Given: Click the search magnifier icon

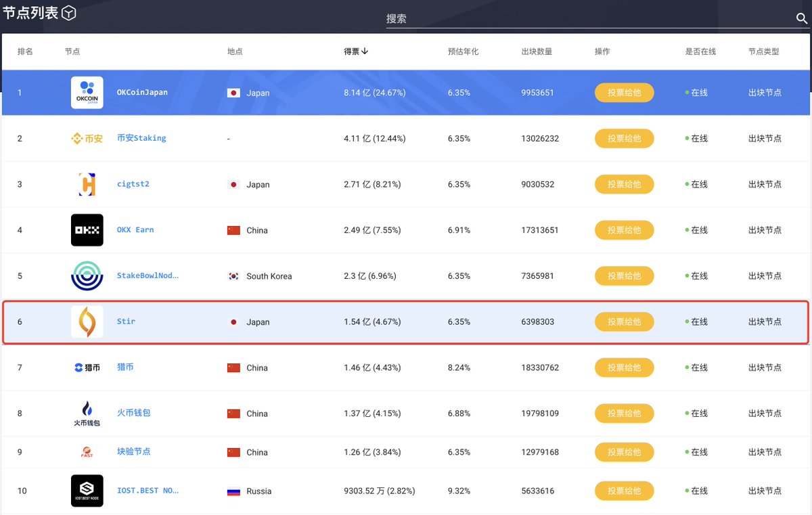Looking at the screenshot, I should [x=802, y=19].
